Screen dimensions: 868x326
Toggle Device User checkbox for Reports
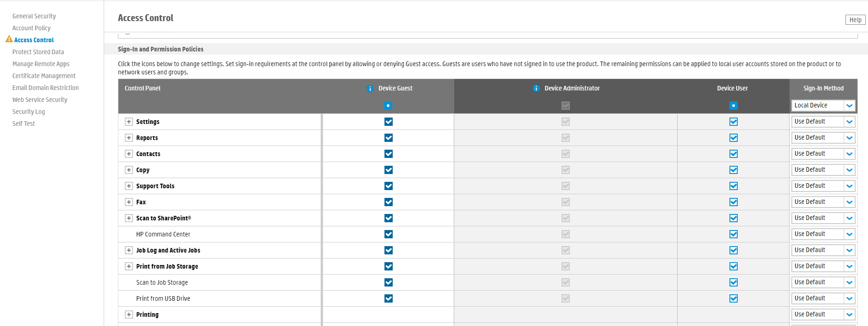pyautogui.click(x=733, y=138)
